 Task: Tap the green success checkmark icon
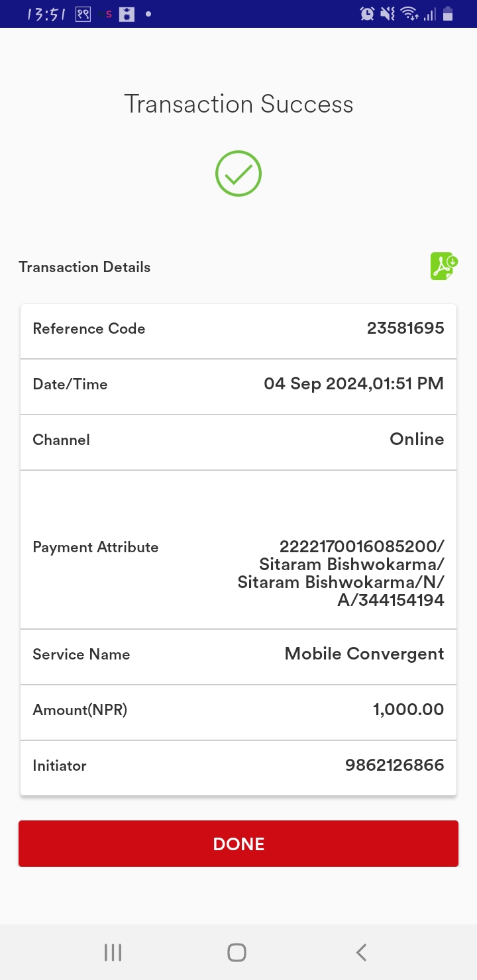(238, 173)
